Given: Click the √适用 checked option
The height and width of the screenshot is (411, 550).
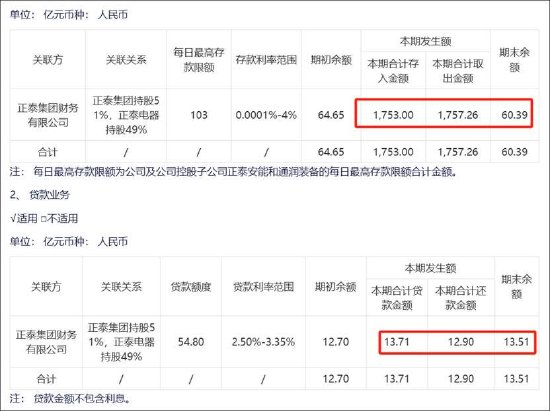Looking at the screenshot, I should [24, 218].
